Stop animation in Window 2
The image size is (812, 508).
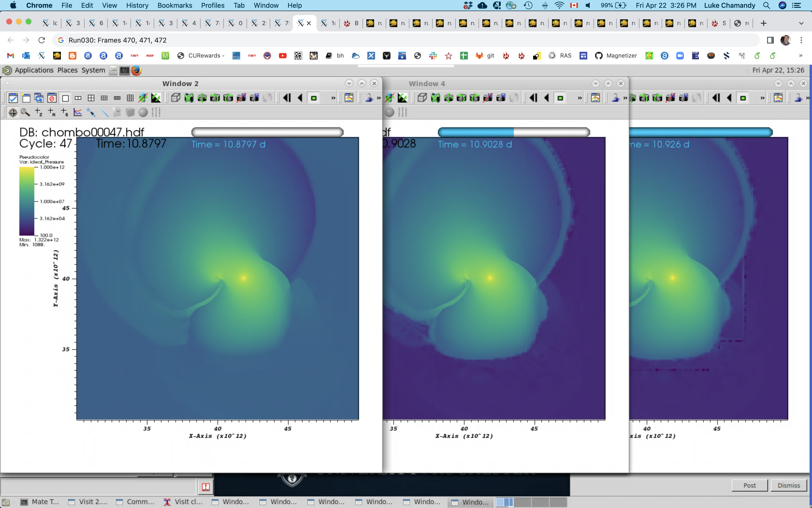(314, 98)
